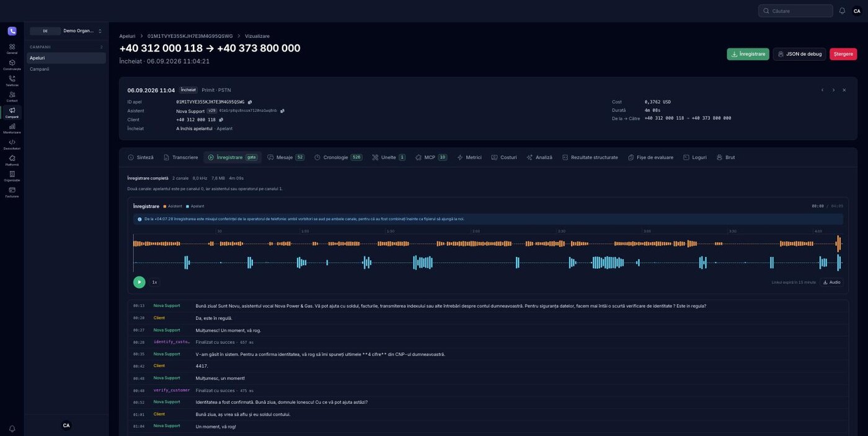Click the purple phone app logo
This screenshot has height=436, width=868.
coord(12,31)
